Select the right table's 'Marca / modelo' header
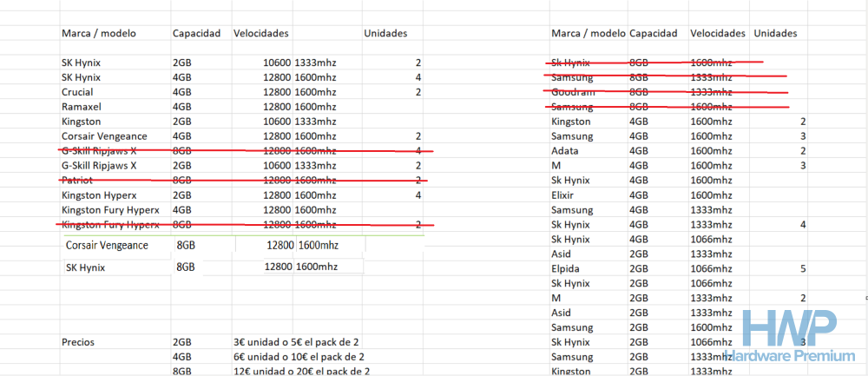Screen dimensions: 868x376 tap(589, 33)
